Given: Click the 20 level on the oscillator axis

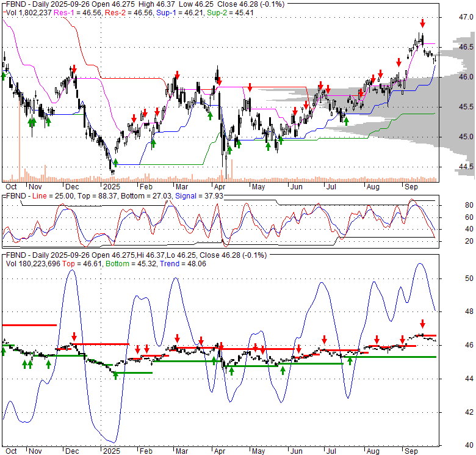Looking at the screenshot, I should pyautogui.click(x=469, y=241).
